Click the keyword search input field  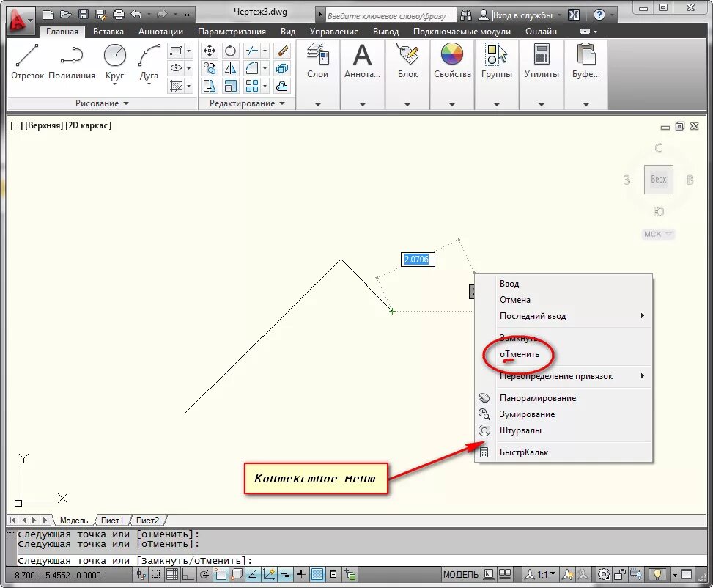click(390, 15)
